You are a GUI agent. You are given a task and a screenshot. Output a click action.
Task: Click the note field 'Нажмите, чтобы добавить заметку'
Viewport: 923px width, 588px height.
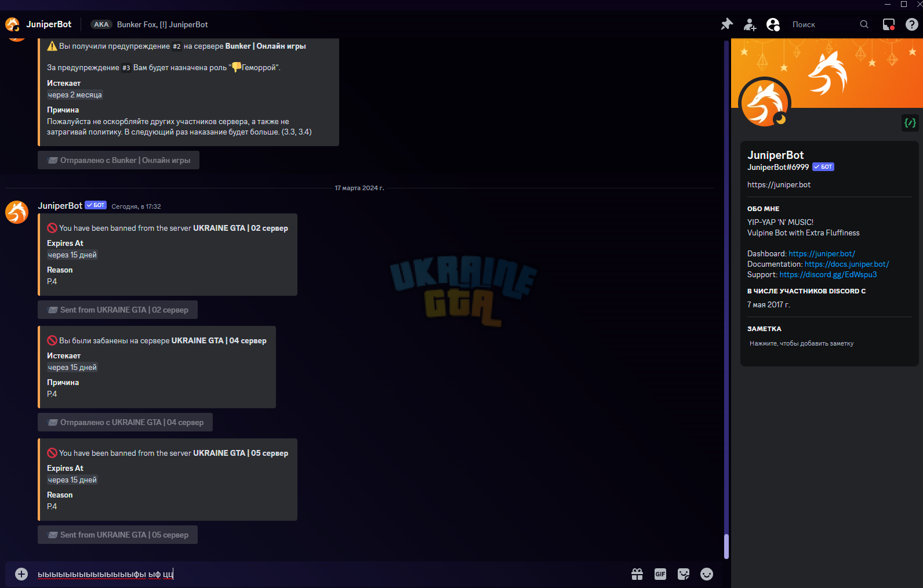pyautogui.click(x=829, y=343)
